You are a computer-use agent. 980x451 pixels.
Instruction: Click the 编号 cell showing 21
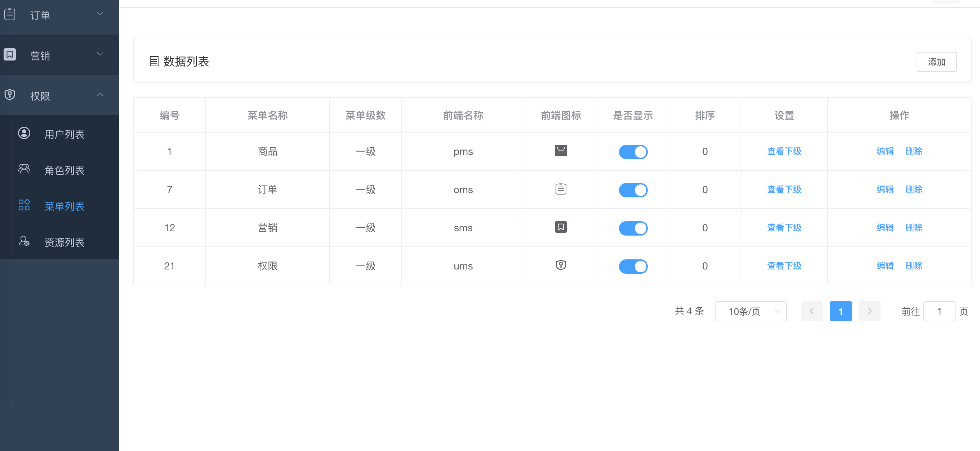(x=169, y=266)
